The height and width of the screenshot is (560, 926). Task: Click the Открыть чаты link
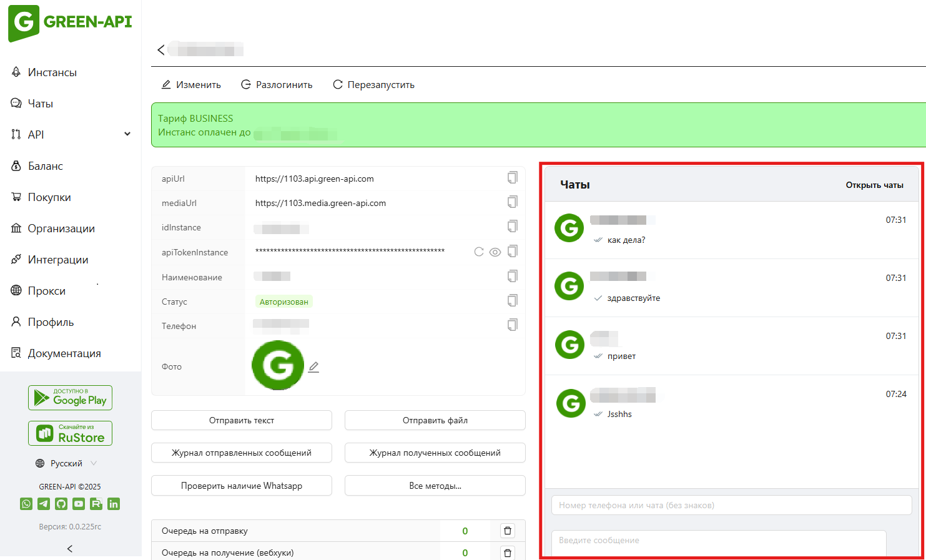(x=874, y=185)
